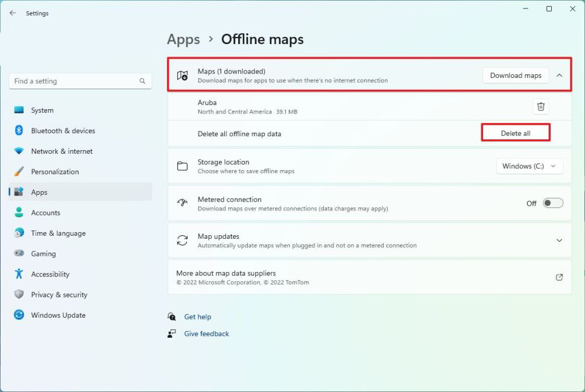The width and height of the screenshot is (585, 392).
Task: Click the Accessibility icon in sidebar
Action: [x=19, y=274]
